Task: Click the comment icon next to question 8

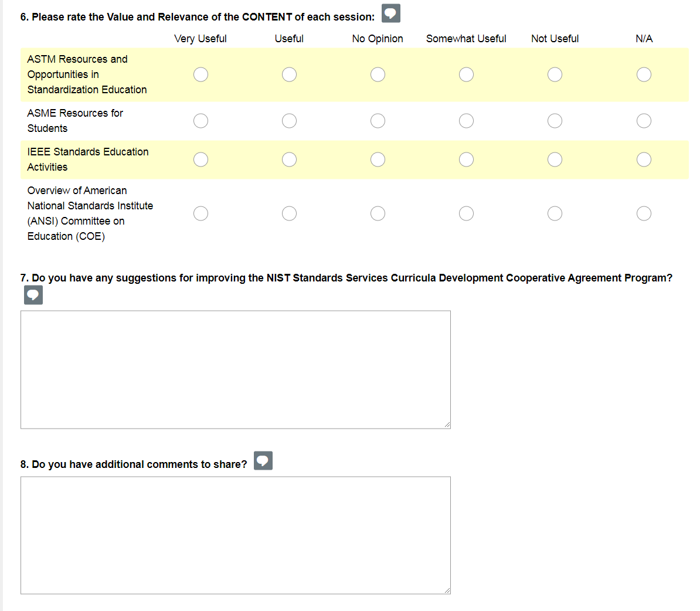Action: [263, 461]
